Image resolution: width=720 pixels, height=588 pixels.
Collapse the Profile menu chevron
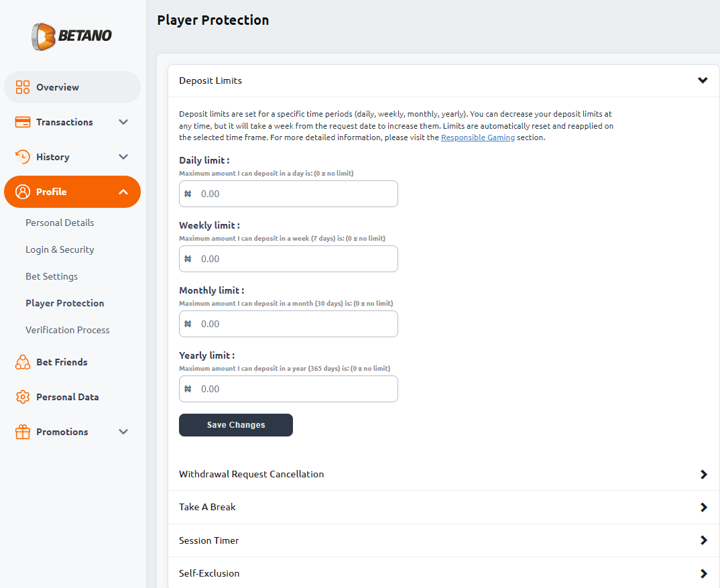click(123, 192)
